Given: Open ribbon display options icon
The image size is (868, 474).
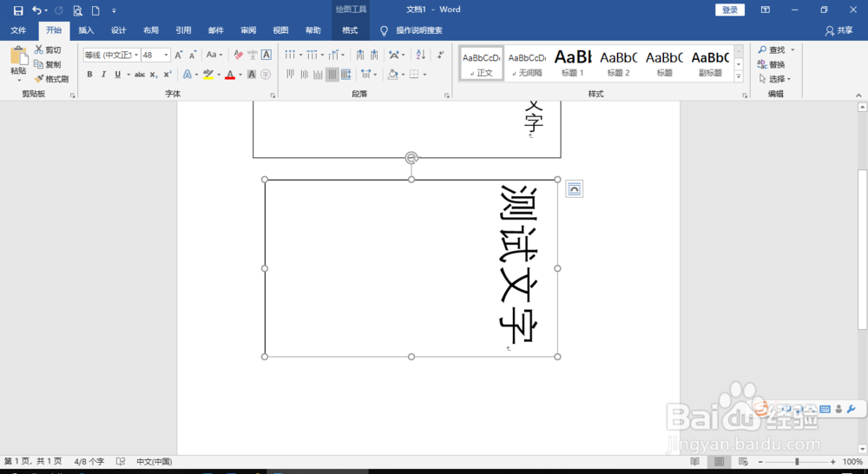Looking at the screenshot, I should (x=765, y=10).
